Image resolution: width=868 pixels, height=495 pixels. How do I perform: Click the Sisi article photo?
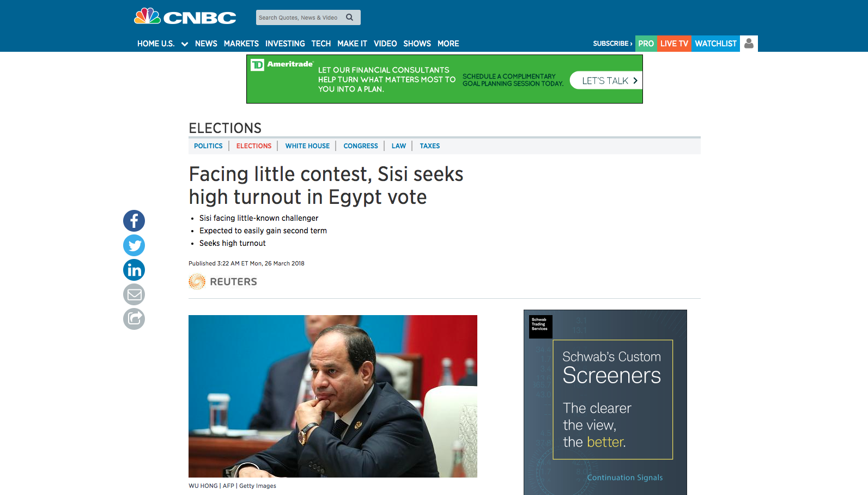[x=332, y=396]
